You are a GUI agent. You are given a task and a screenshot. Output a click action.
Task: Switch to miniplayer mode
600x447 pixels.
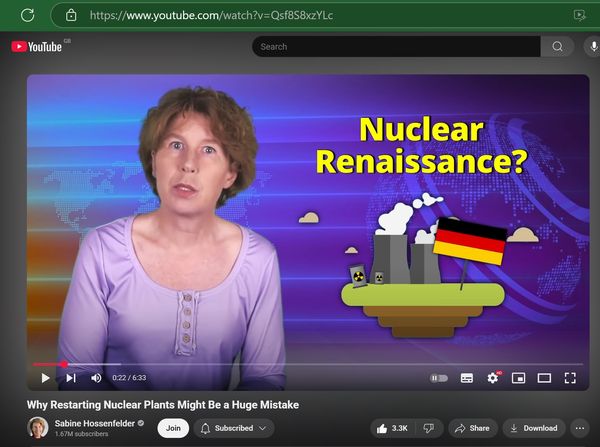[518, 378]
